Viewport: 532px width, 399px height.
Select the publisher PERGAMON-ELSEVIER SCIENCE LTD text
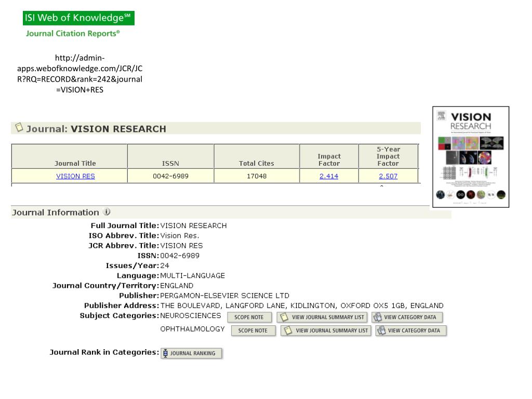tap(224, 296)
